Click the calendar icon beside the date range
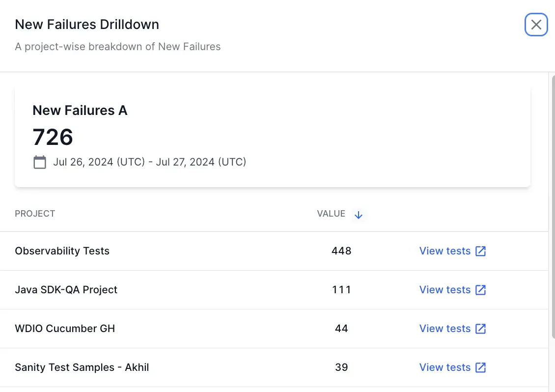Viewport: 555px width, 392px height. coord(40,162)
